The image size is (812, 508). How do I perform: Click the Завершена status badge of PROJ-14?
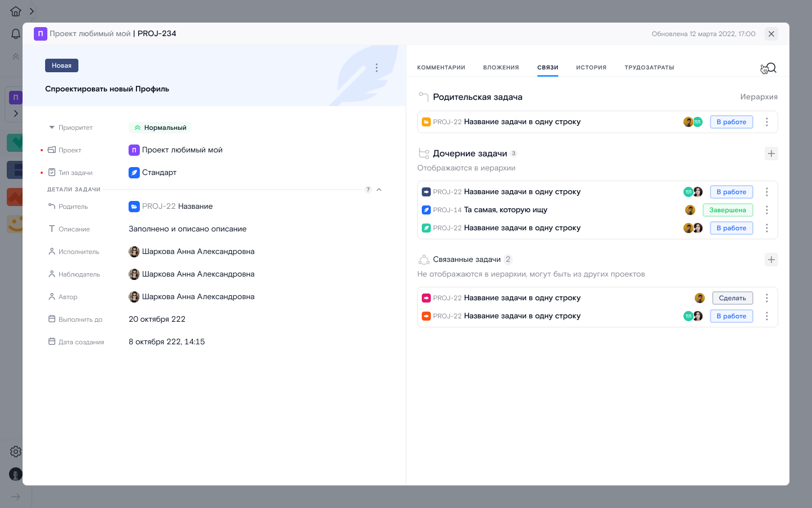point(727,210)
